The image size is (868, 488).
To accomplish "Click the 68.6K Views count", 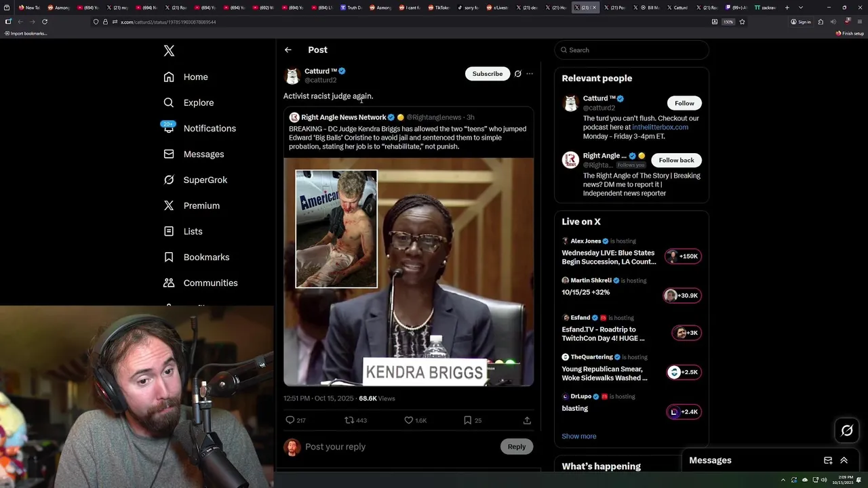I will 377,399.
